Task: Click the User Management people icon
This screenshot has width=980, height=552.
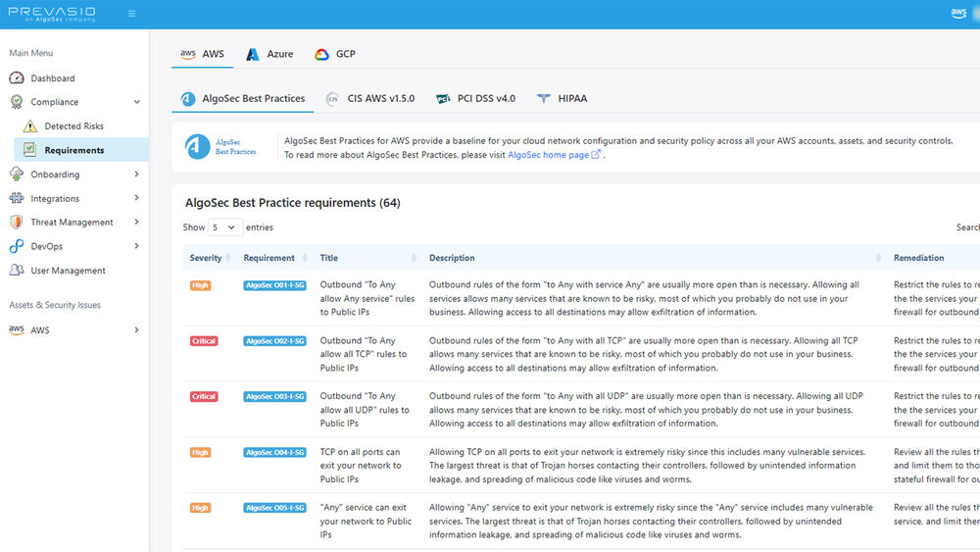Action: [17, 270]
